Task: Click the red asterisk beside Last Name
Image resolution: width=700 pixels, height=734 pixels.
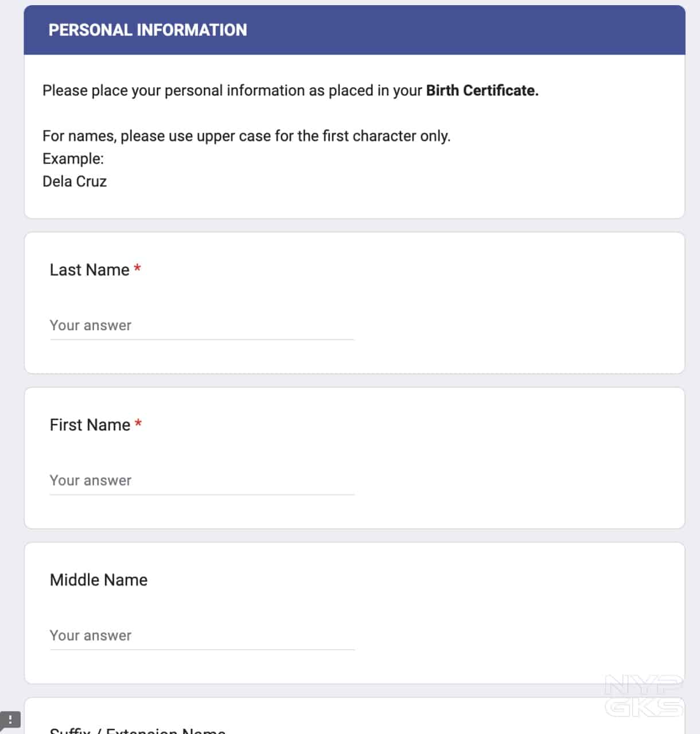Action: coord(138,268)
